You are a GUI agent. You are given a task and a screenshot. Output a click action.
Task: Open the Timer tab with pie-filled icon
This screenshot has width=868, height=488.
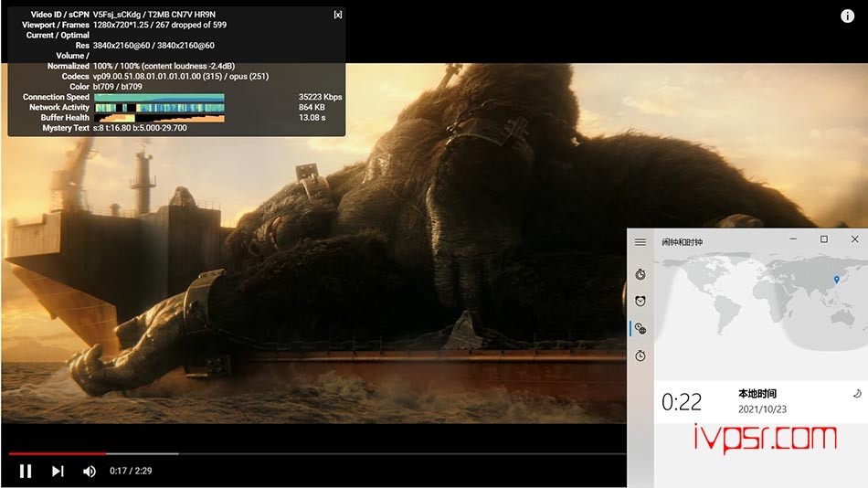pos(640,274)
